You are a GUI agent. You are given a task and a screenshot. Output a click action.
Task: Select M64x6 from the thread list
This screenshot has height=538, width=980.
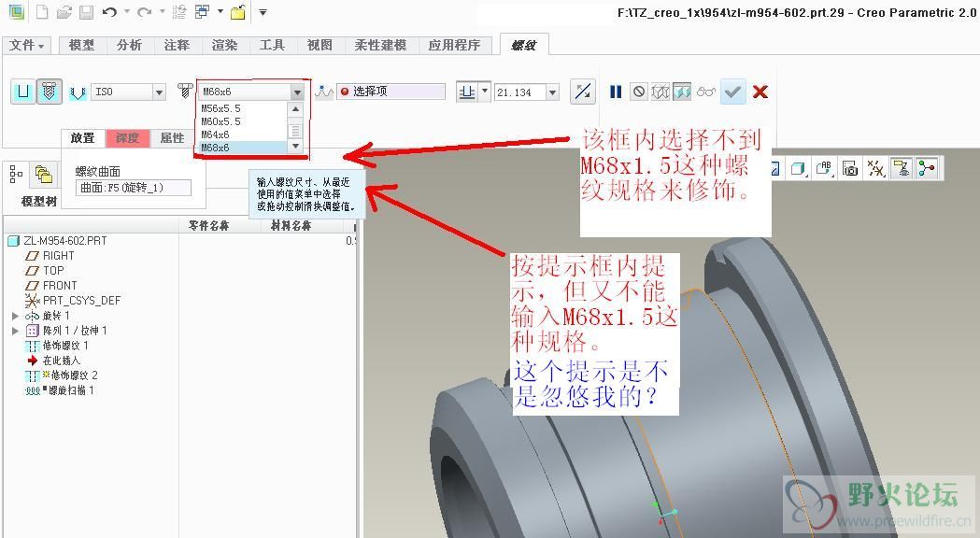[x=243, y=135]
